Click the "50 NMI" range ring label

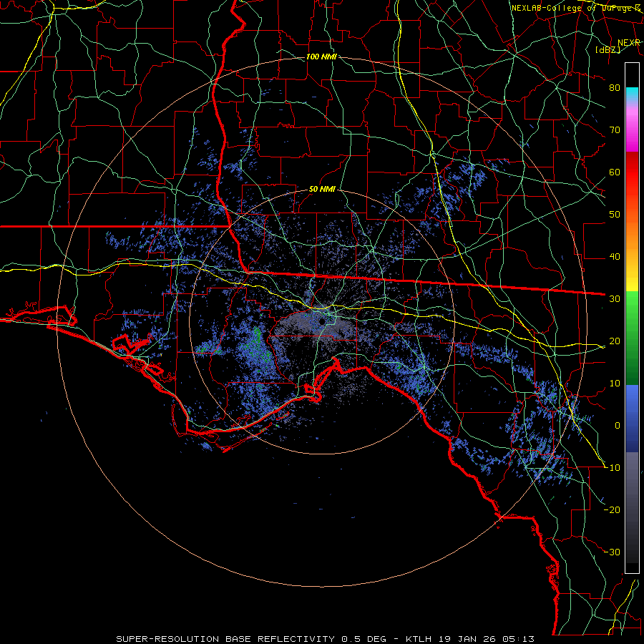(322, 190)
